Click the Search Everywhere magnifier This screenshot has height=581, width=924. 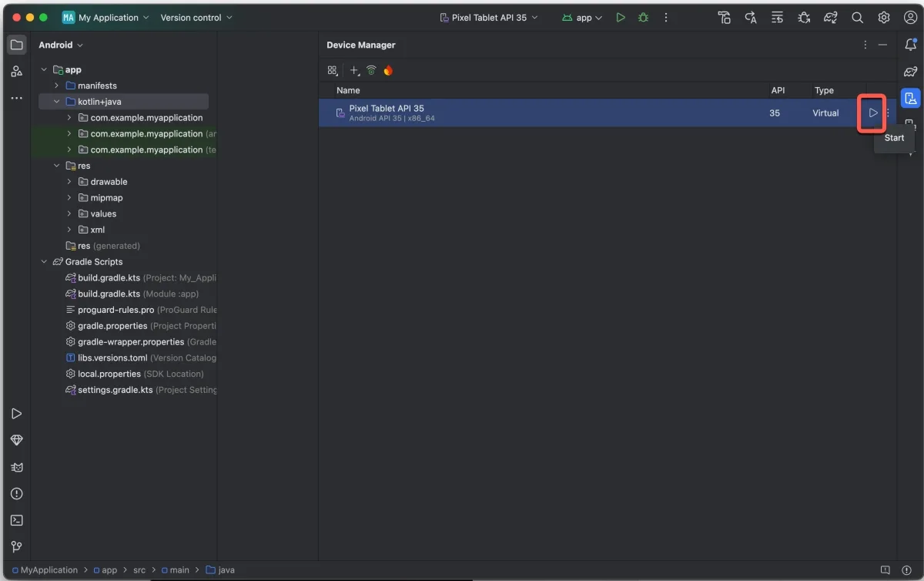[857, 18]
